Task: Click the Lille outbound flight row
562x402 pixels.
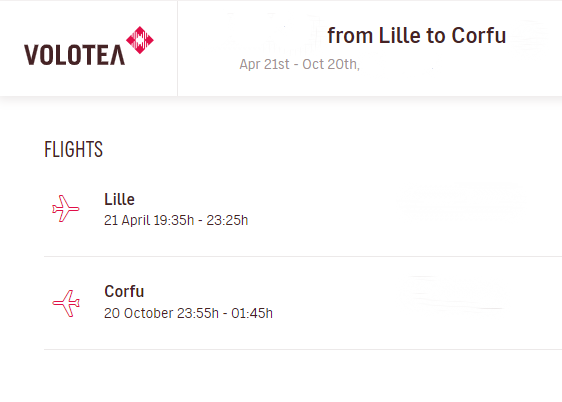Action: pos(303,210)
